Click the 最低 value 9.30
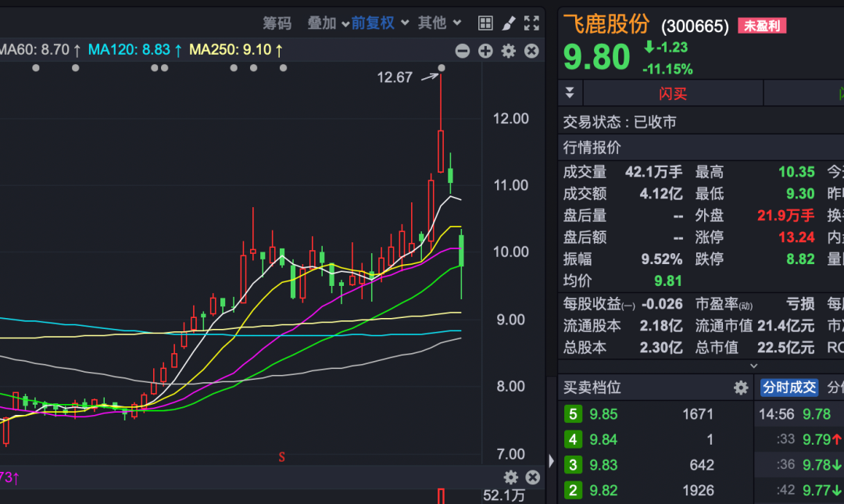Viewport: 844px width, 504px height. (x=800, y=194)
